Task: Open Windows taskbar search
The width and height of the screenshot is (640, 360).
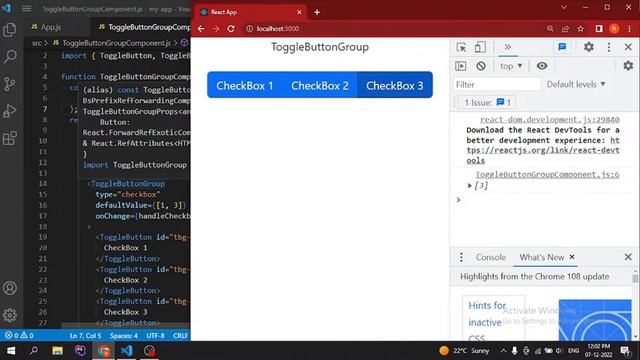Action: (34, 351)
